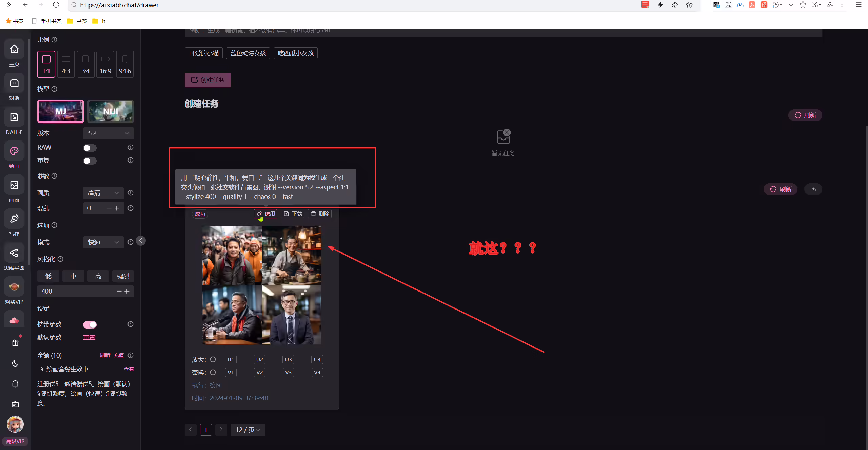Switch to dark mode moon icon
868x450 pixels.
pos(15,363)
